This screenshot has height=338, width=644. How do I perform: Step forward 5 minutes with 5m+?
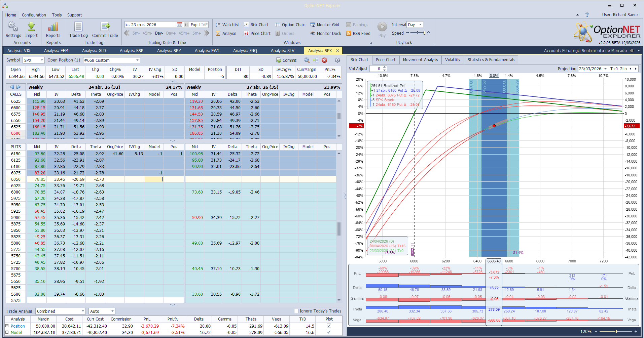[x=196, y=33]
